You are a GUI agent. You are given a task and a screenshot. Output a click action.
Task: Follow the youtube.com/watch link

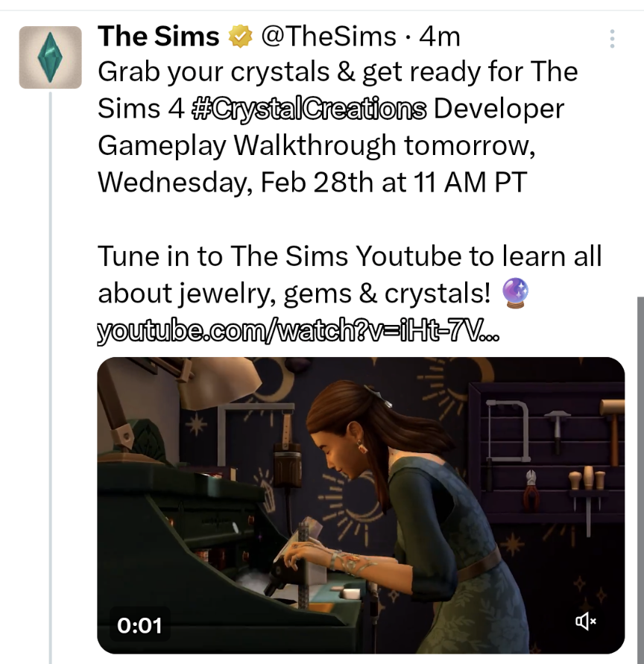(x=298, y=330)
